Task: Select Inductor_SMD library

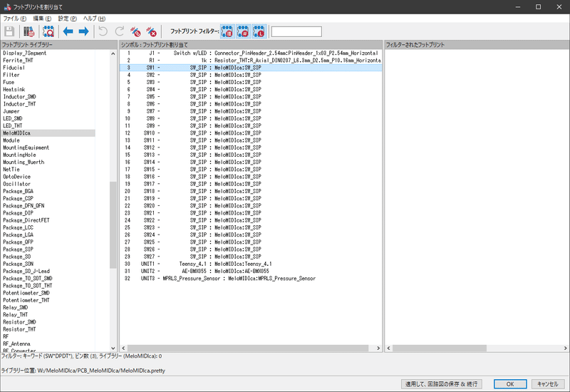Action: (20, 97)
